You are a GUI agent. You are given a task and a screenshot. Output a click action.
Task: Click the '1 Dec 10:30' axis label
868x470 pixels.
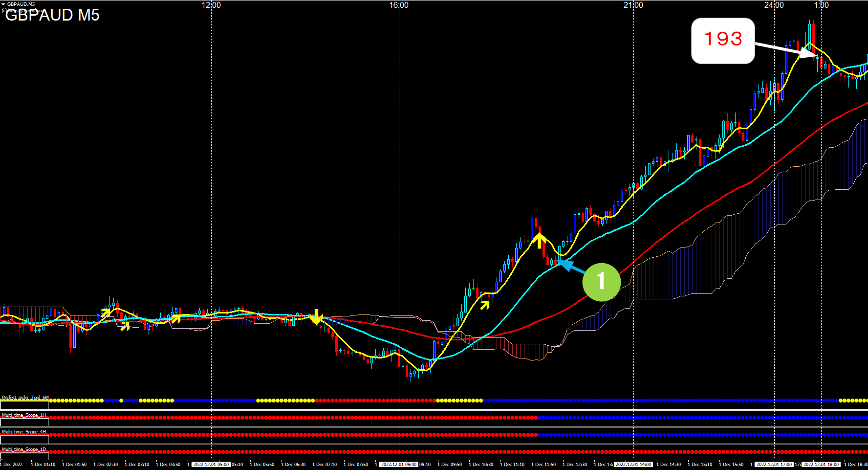point(481,465)
